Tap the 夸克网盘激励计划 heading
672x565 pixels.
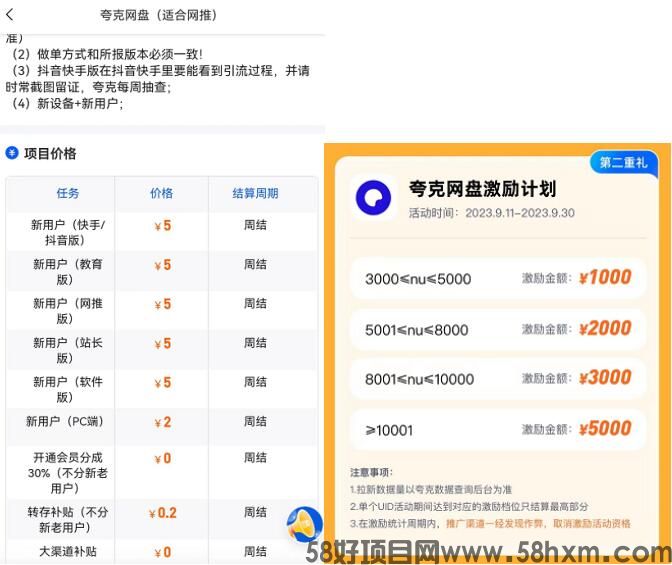coord(482,189)
